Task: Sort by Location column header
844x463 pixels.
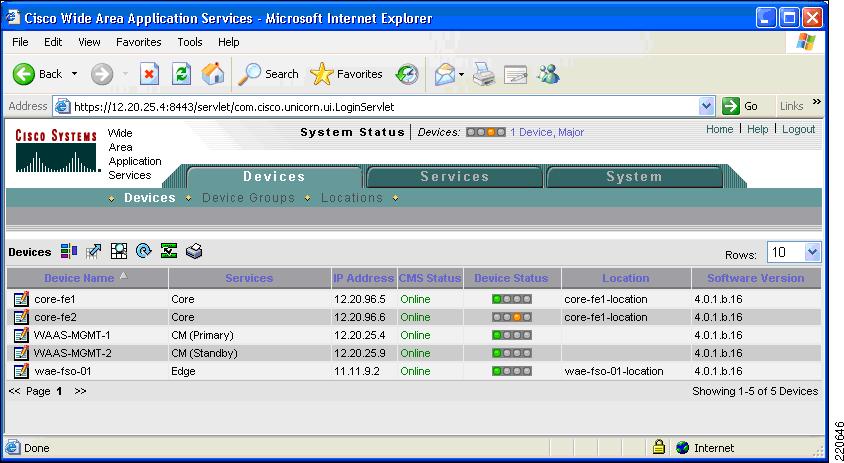Action: 625,278
